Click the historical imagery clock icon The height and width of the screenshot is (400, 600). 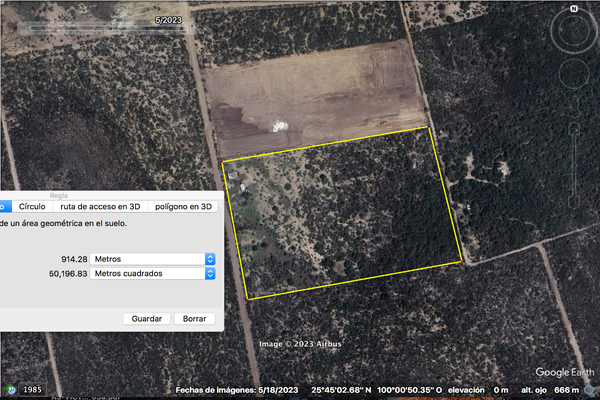click(11, 390)
